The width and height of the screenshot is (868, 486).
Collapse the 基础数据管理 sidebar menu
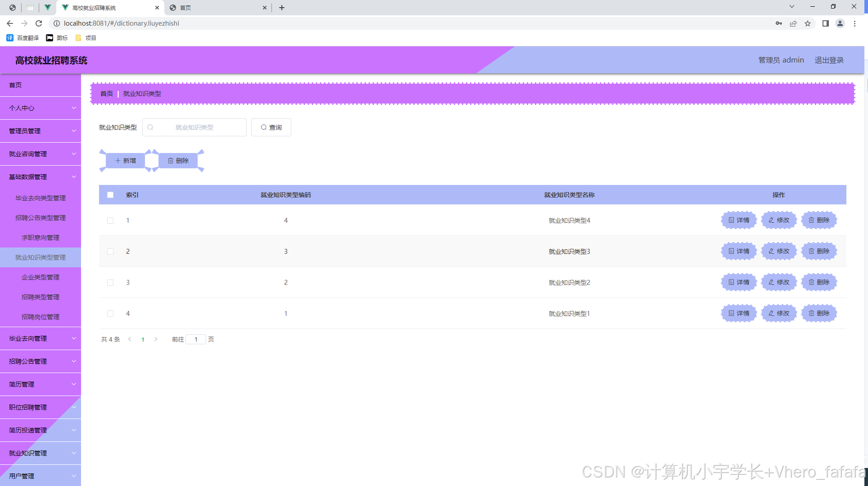click(41, 177)
